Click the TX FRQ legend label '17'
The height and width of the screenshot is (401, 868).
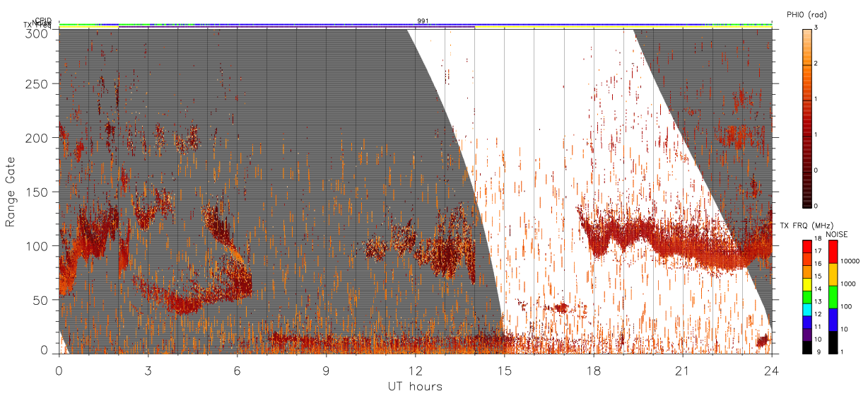(818, 251)
